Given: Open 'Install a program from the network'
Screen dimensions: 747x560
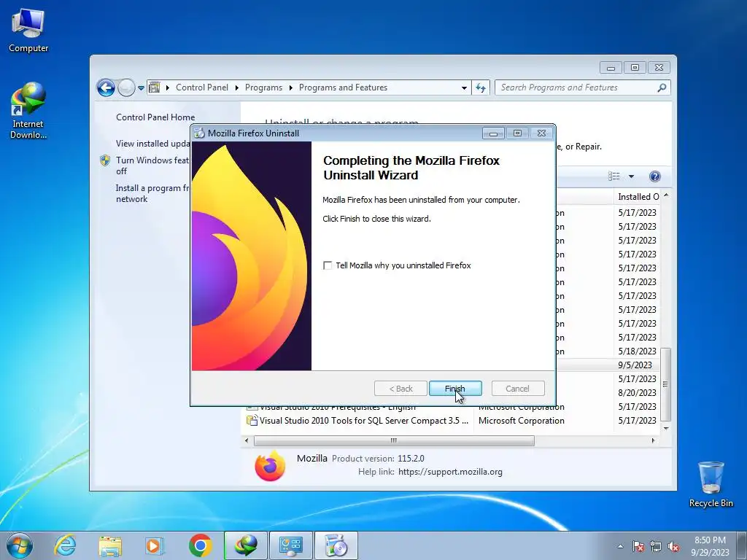Looking at the screenshot, I should [x=152, y=193].
